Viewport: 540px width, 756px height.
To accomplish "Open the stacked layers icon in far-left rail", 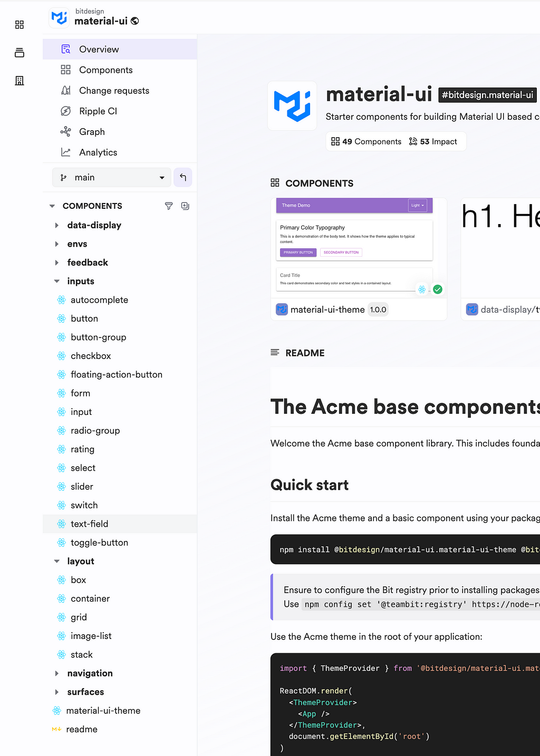I will (x=20, y=53).
